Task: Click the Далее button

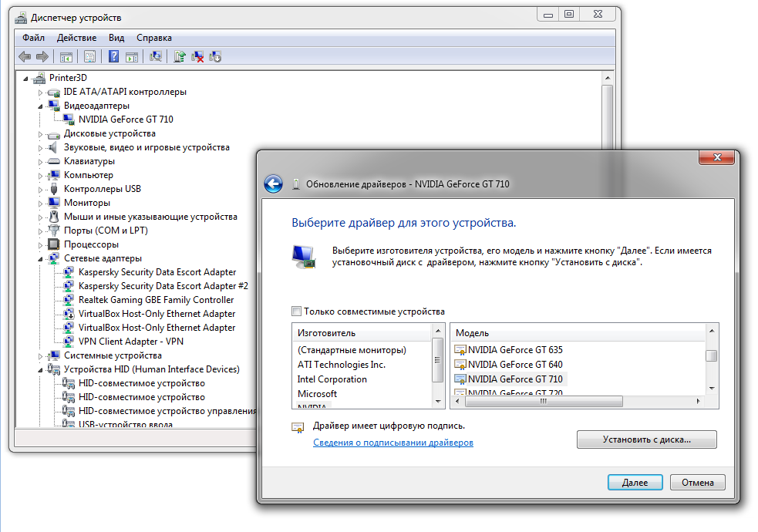Action: [x=635, y=481]
